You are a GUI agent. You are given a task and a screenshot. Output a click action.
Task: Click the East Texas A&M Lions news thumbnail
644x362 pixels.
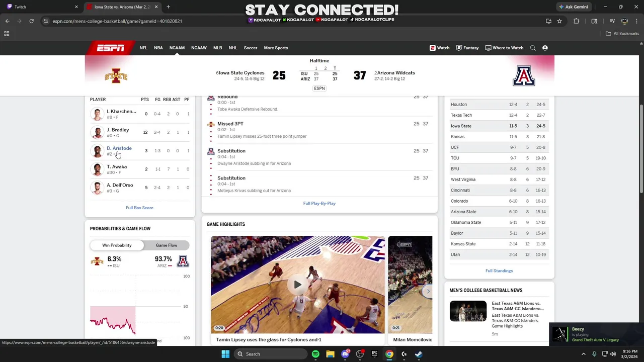[468, 311]
